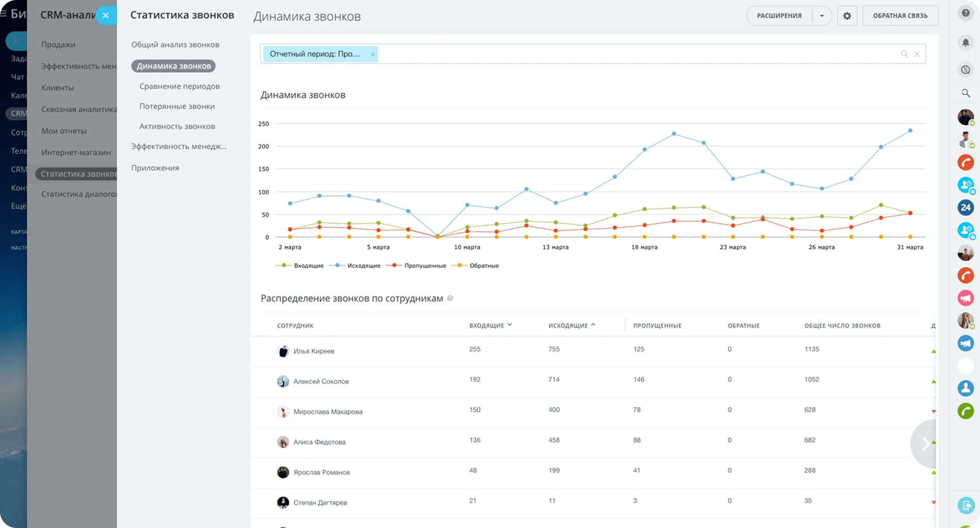Open settings gear next to Расширения

tap(847, 16)
